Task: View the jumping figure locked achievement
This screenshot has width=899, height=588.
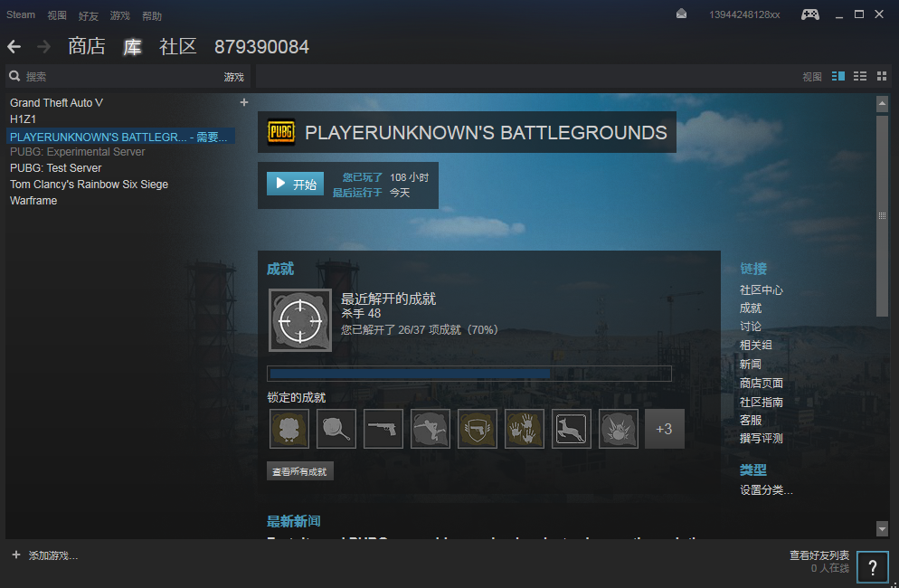Action: point(431,429)
